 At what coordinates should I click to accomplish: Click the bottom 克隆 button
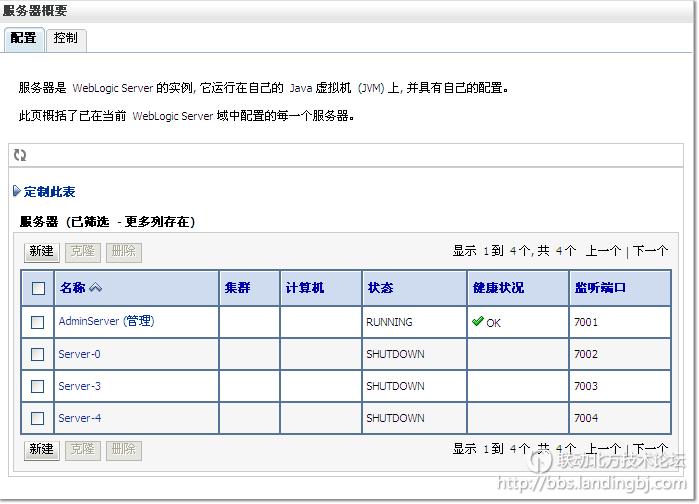83,450
